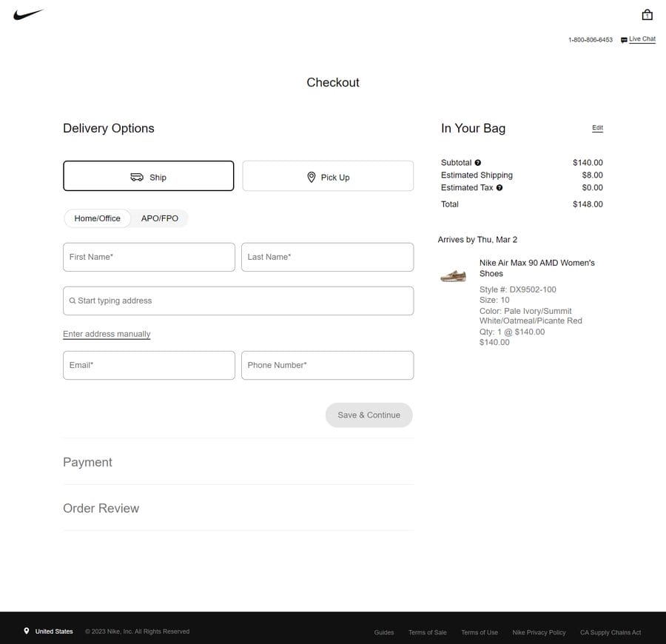Image resolution: width=666 pixels, height=644 pixels.
Task: Click the Subtotal help question icon
Action: point(478,163)
